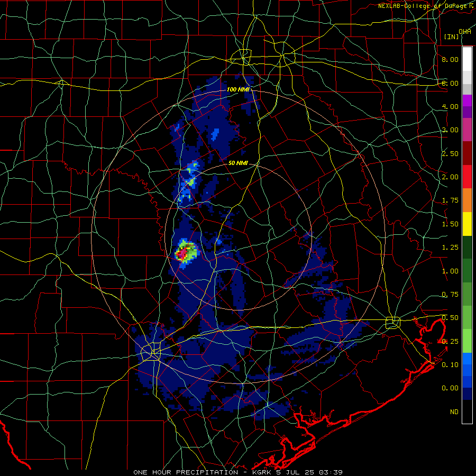Viewport: 476px width, 476px height.
Task: Select the black ND swatch at the legend bottom
Action: pos(467,411)
